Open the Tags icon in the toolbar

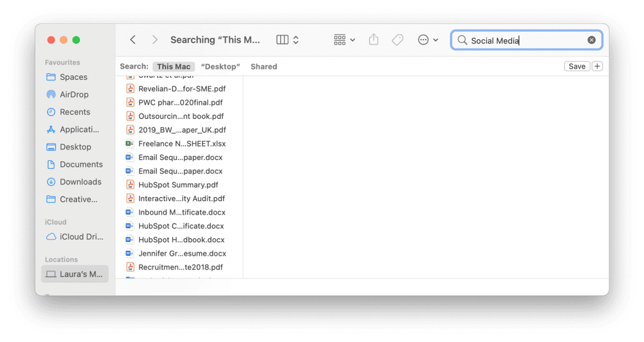(397, 39)
